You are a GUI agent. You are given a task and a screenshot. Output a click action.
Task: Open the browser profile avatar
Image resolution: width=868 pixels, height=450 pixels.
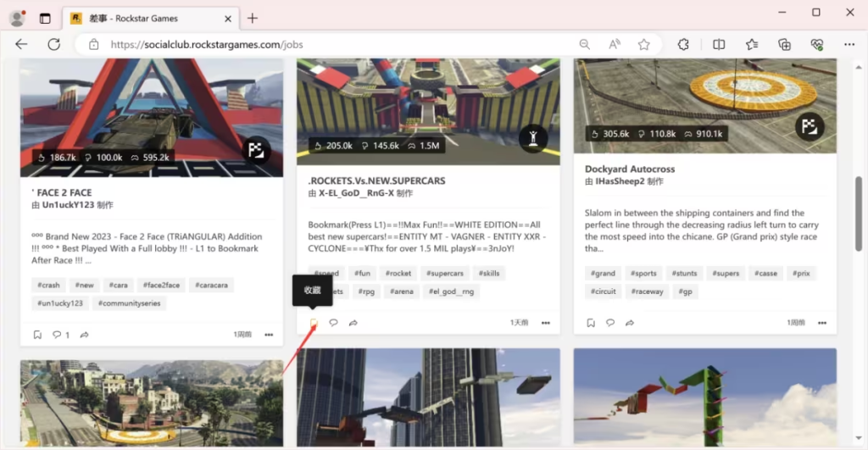click(18, 19)
